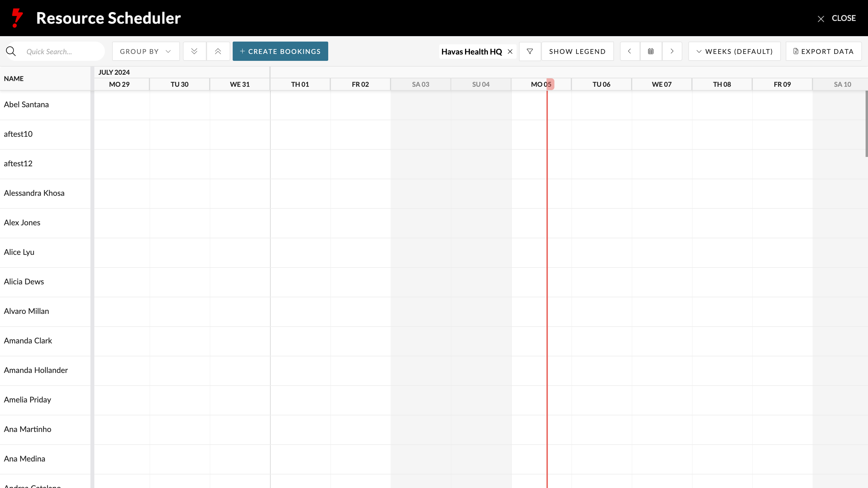Open the filter funnel icon
The image size is (868, 488).
click(x=530, y=51)
